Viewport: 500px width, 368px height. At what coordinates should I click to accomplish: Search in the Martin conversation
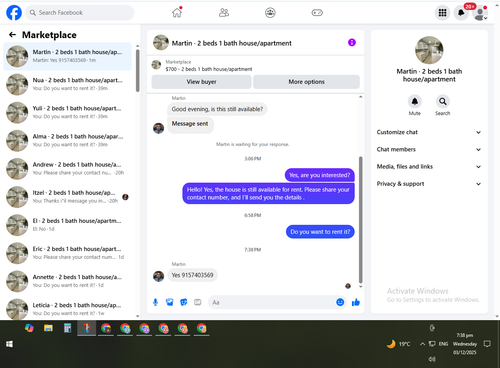point(443,101)
